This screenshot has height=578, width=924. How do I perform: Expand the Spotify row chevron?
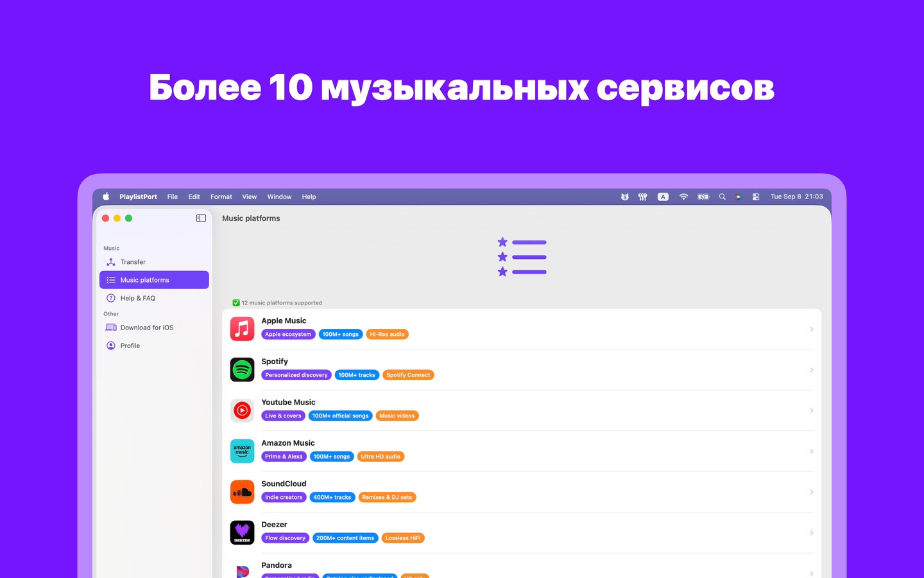[812, 370]
